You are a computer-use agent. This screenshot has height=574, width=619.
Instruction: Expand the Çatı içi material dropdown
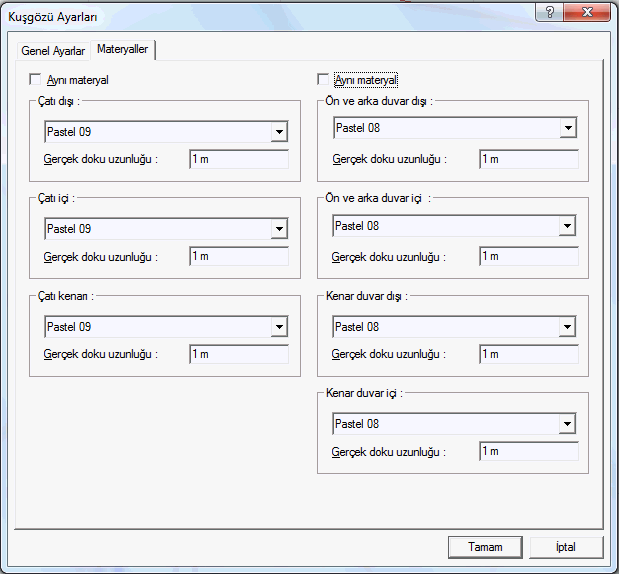pyautogui.click(x=279, y=230)
